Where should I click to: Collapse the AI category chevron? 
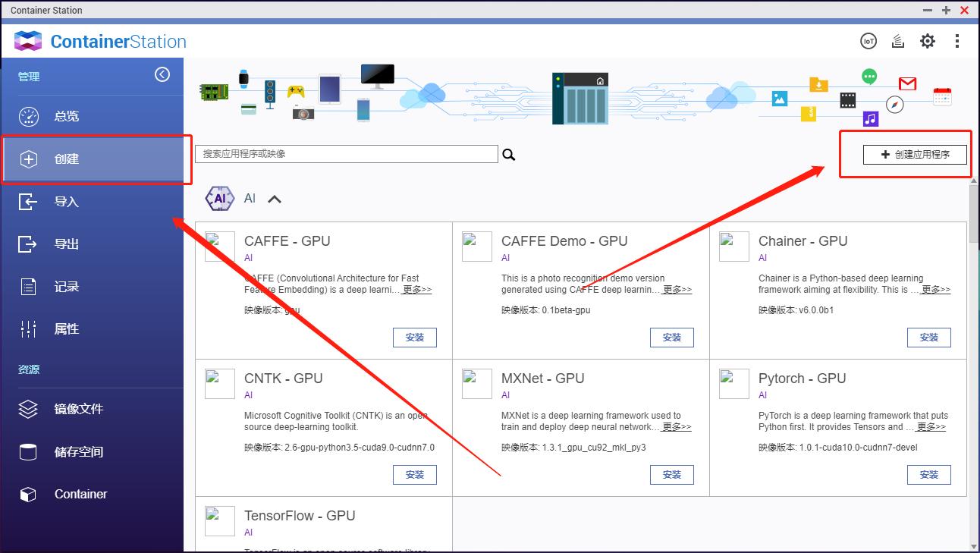coord(275,199)
